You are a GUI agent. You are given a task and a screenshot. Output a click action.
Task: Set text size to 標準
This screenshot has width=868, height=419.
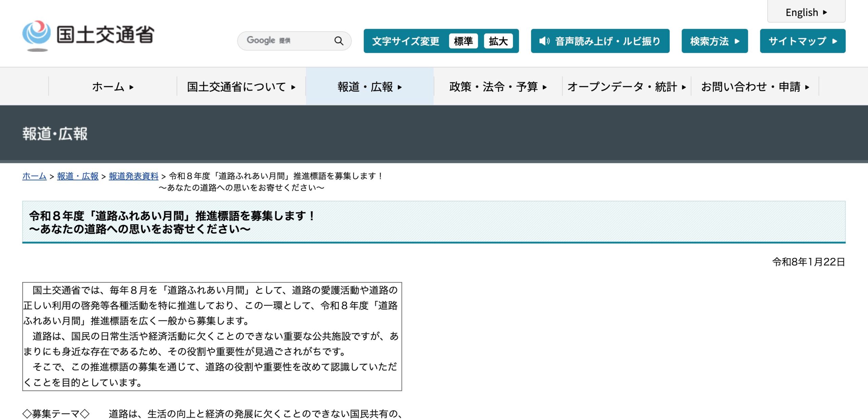tap(463, 41)
